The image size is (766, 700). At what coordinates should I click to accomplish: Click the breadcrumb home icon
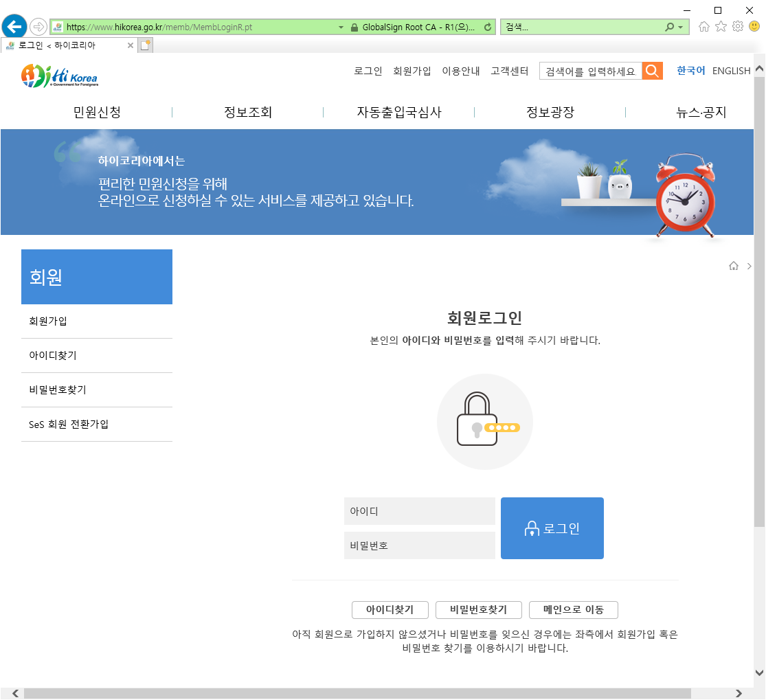pyautogui.click(x=733, y=266)
